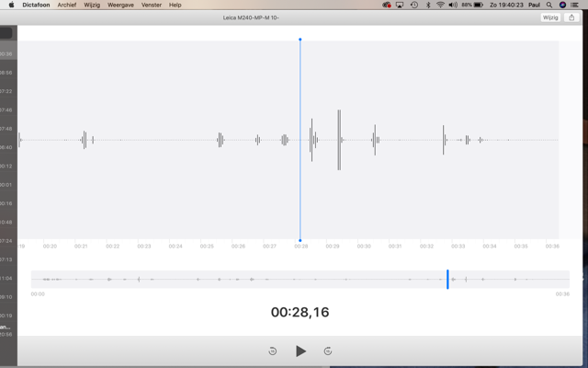
Task: Click the waveform at the 00:30 mark
Action: click(364, 140)
